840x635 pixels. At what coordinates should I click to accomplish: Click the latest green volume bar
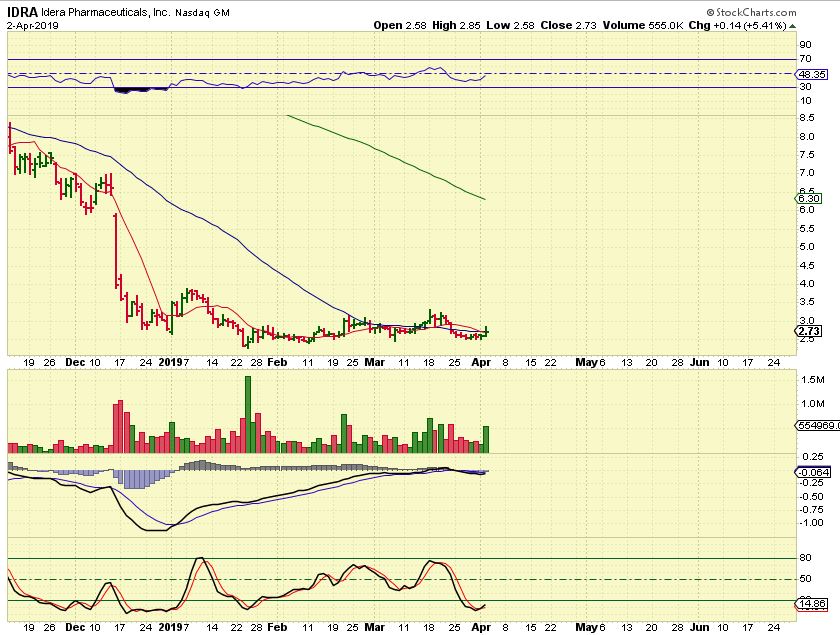tap(486, 439)
